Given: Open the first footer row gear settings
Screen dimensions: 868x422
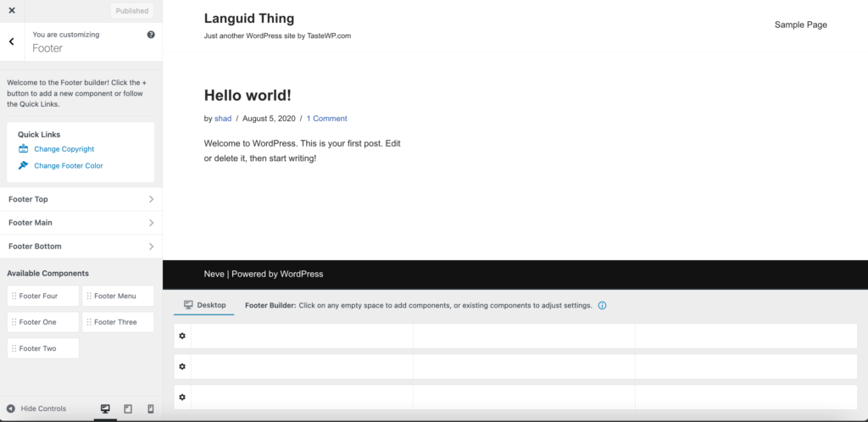Looking at the screenshot, I should point(182,336).
